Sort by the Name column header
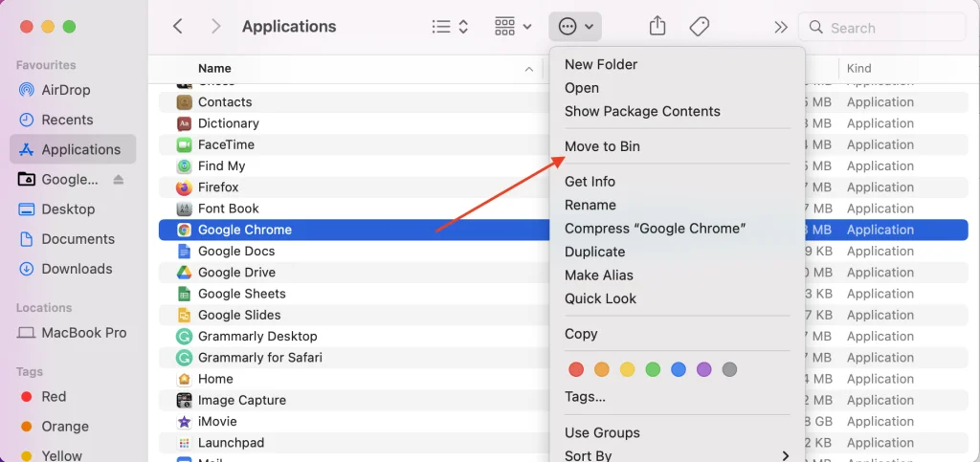This screenshot has height=462, width=980. click(x=214, y=69)
